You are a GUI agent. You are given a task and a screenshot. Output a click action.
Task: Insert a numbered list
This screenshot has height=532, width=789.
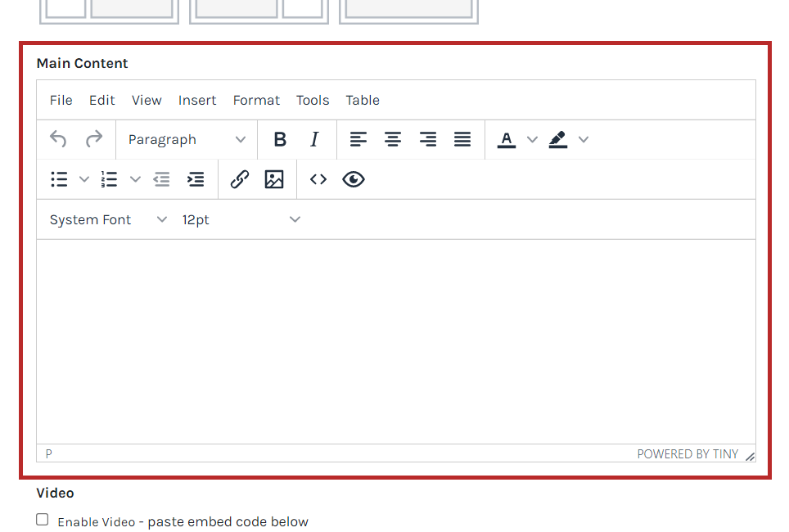(109, 180)
